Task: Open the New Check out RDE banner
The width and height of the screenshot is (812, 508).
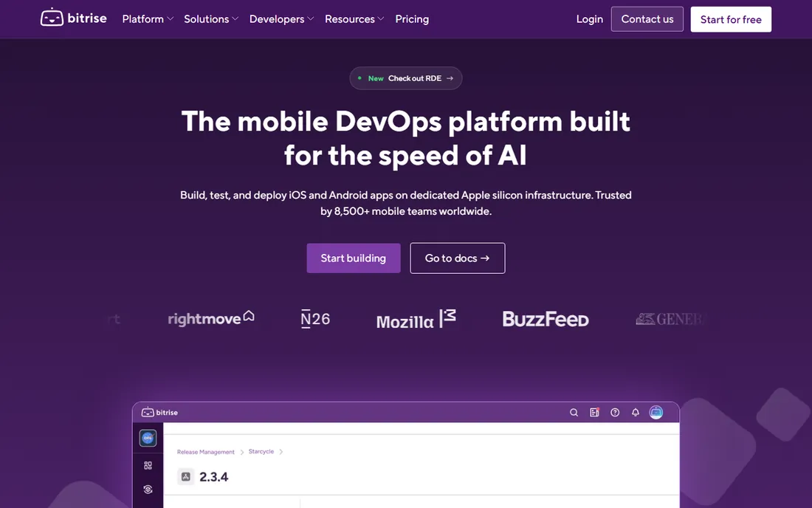Action: pos(405,78)
